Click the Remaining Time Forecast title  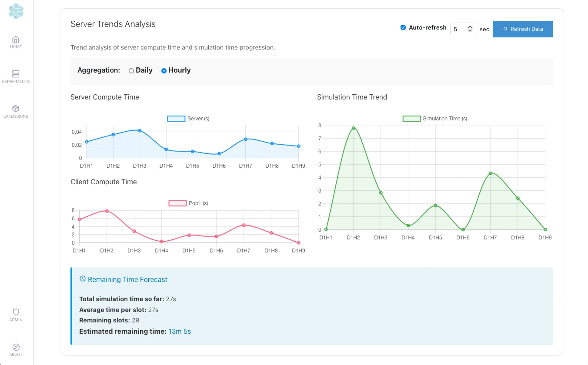(127, 279)
